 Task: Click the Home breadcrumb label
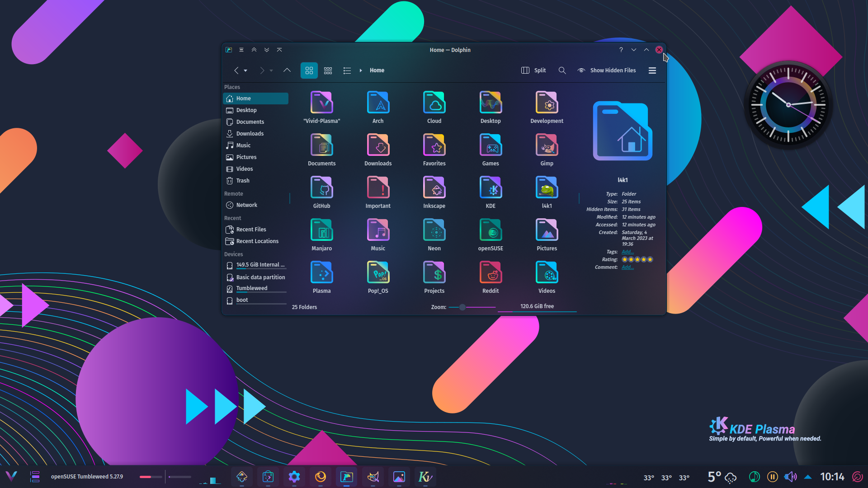pos(377,70)
